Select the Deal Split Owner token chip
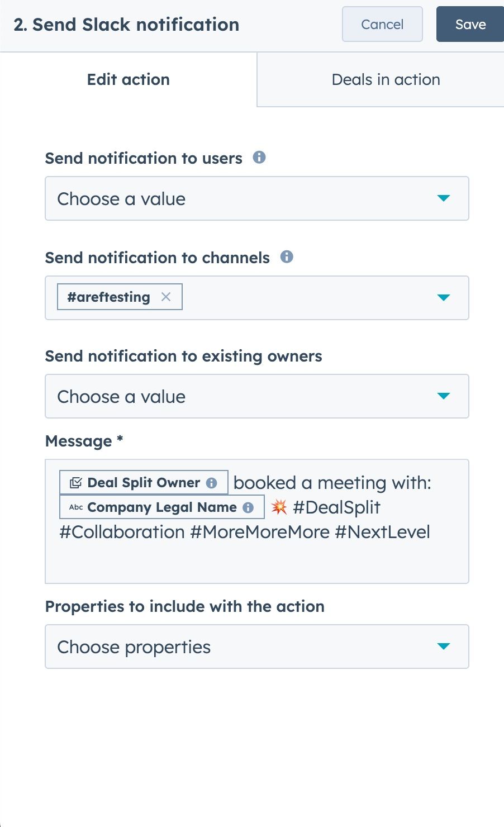504x827 pixels. pos(142,482)
